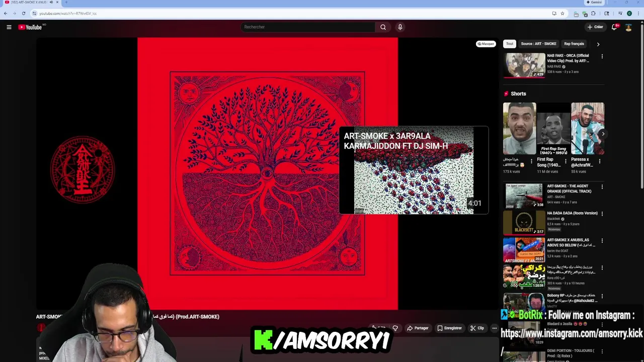Viewport: 644px width, 362px height.
Task: Click the Créer button
Action: click(x=595, y=27)
